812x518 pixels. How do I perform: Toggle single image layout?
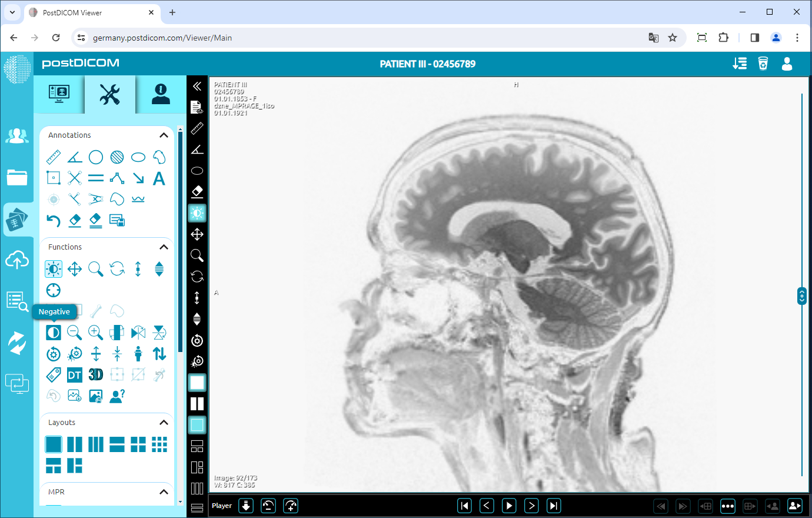pyautogui.click(x=54, y=444)
